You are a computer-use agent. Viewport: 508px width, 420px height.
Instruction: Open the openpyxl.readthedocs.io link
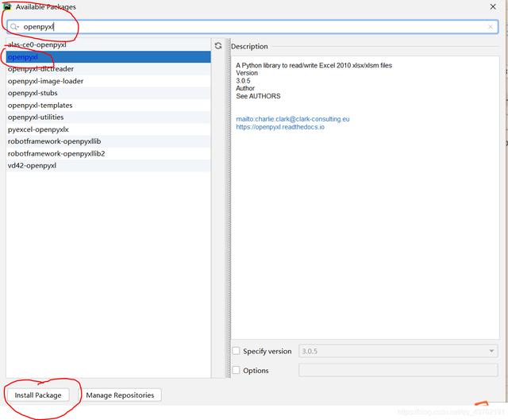point(279,127)
